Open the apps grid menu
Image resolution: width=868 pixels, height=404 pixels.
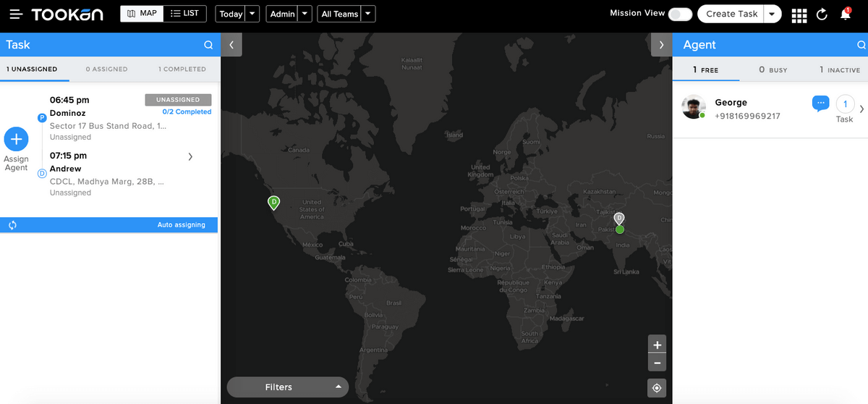[x=799, y=14]
